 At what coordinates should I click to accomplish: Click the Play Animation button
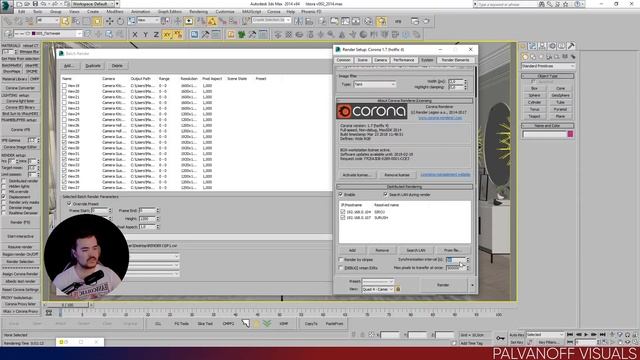pos(586,335)
